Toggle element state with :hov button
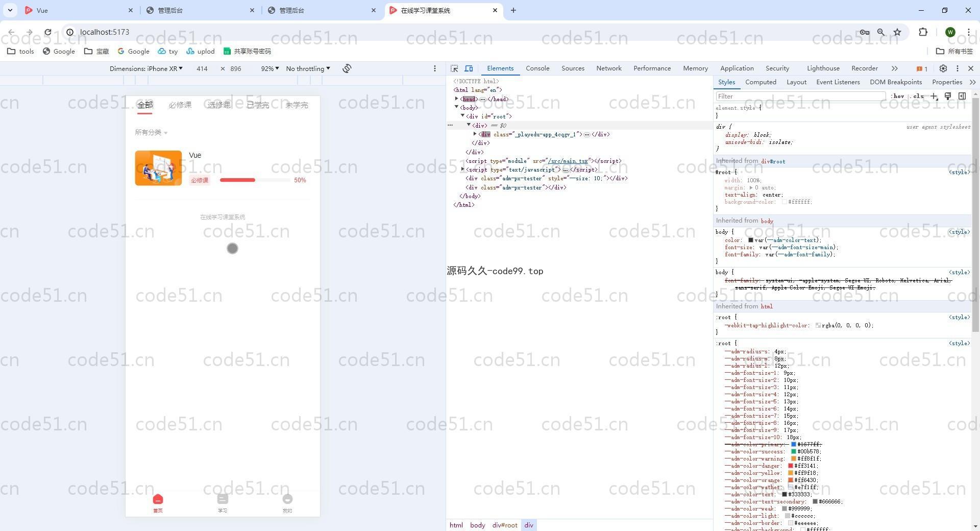Viewport: 980px width, 531px height. (898, 96)
